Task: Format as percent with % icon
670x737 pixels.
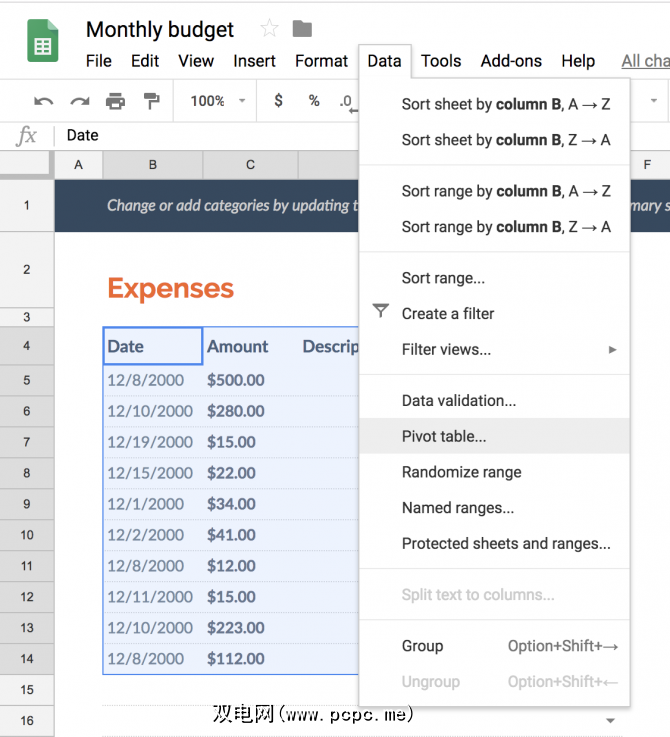Action: (x=313, y=101)
